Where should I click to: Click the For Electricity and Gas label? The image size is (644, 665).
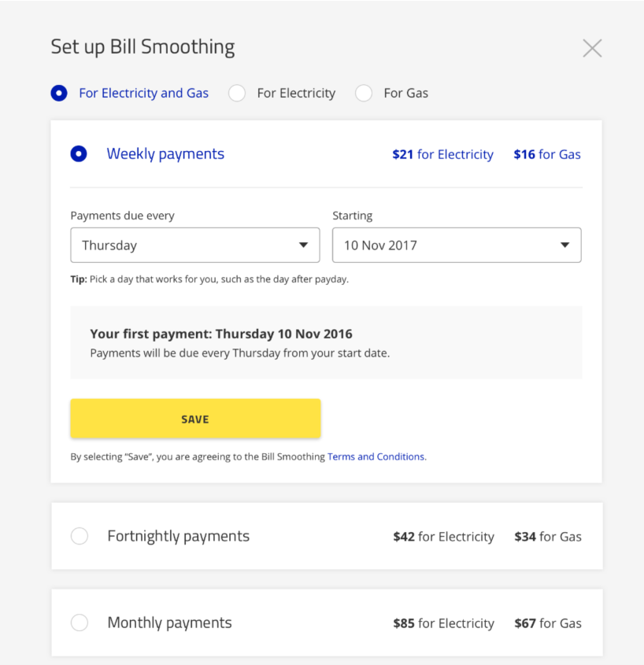(x=143, y=93)
